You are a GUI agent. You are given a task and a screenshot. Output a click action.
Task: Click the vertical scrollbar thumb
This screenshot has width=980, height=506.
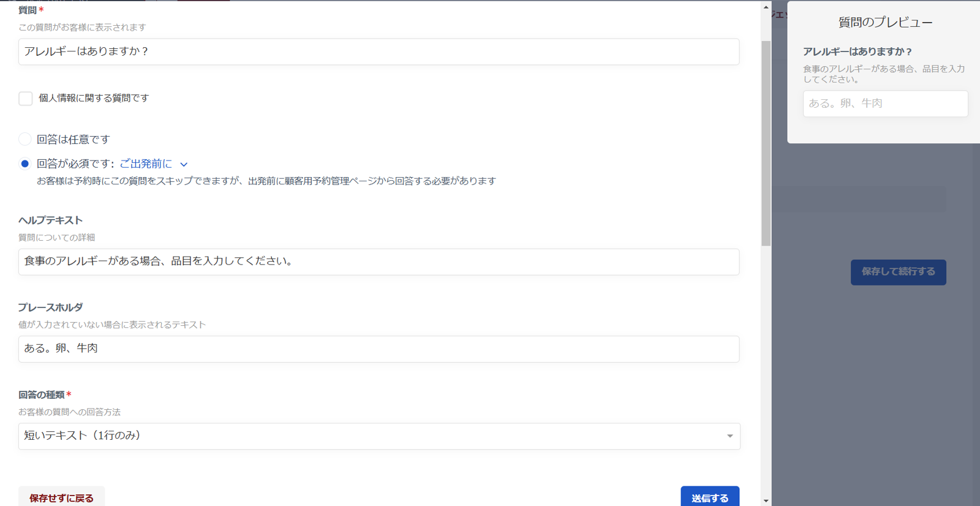(x=766, y=144)
